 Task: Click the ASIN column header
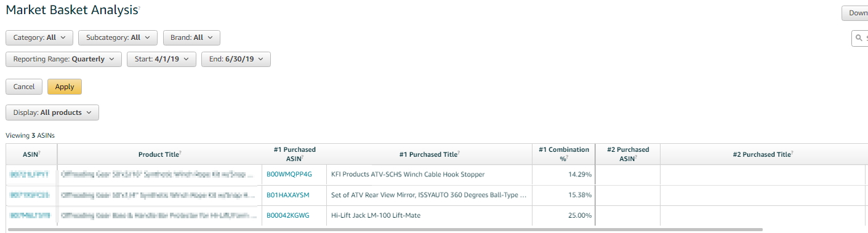click(x=31, y=154)
